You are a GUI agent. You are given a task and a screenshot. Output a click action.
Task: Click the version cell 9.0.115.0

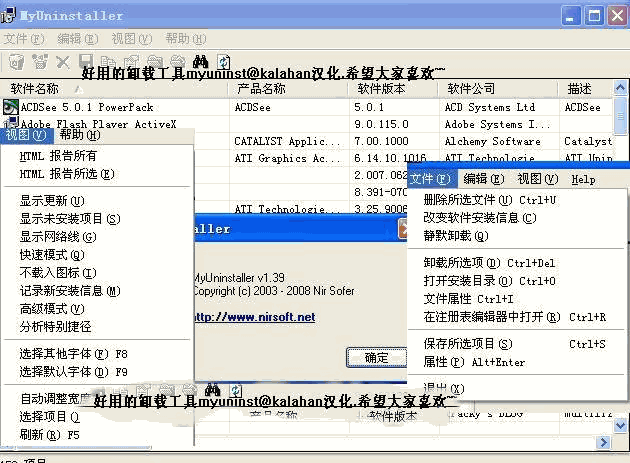(x=381, y=124)
